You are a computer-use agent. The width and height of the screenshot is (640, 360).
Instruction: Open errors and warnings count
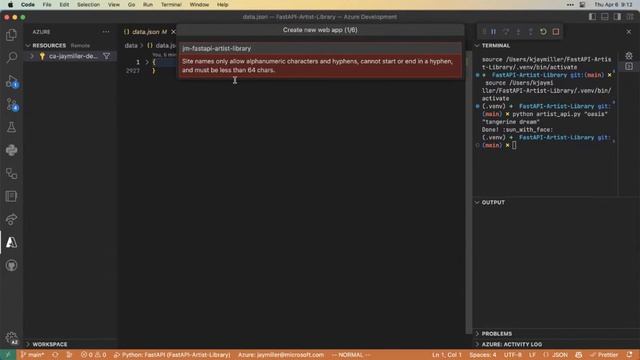click(93, 355)
